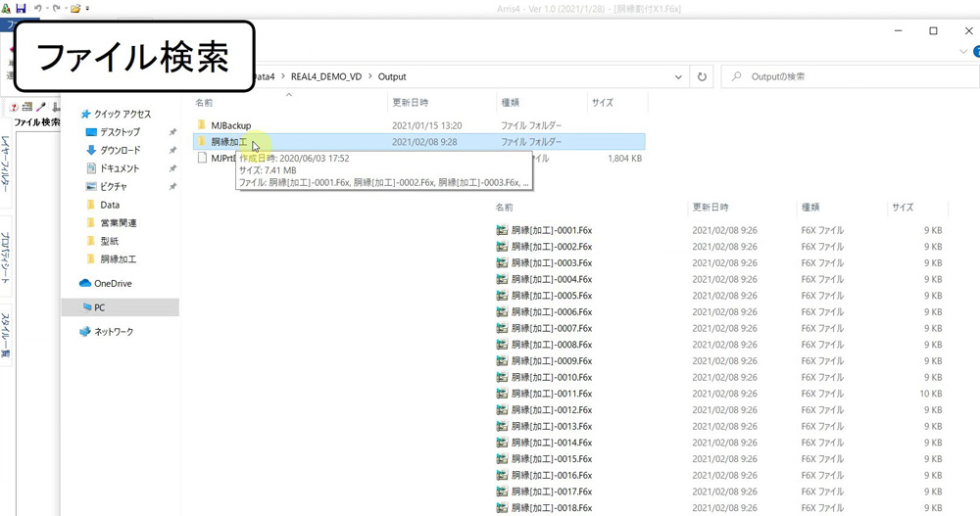
Task: Expand the address bar history dropdown
Action: [680, 76]
